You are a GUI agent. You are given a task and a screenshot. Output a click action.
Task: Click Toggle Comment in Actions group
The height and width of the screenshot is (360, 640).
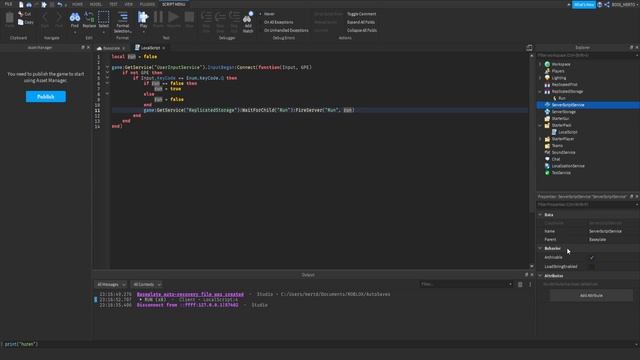click(362, 14)
